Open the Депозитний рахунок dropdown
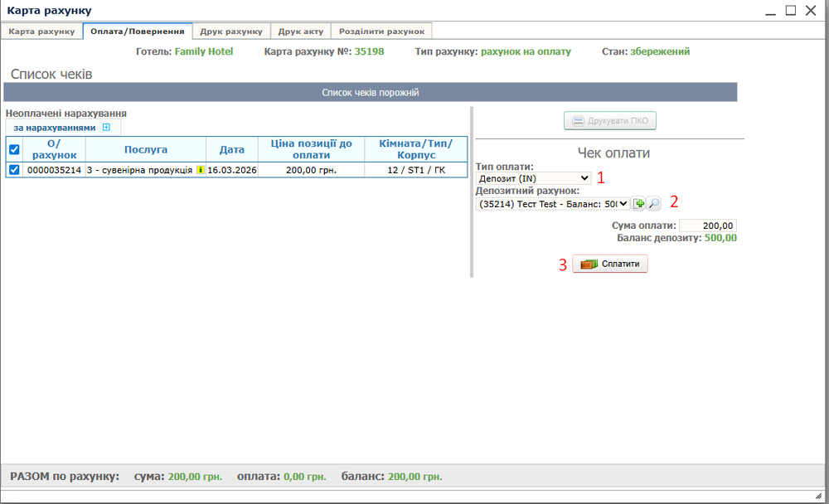Screen dimensions: 829x504 (552, 203)
